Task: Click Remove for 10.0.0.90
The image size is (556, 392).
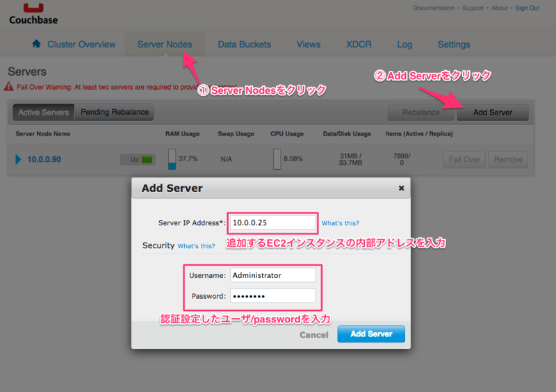Action: click(508, 159)
